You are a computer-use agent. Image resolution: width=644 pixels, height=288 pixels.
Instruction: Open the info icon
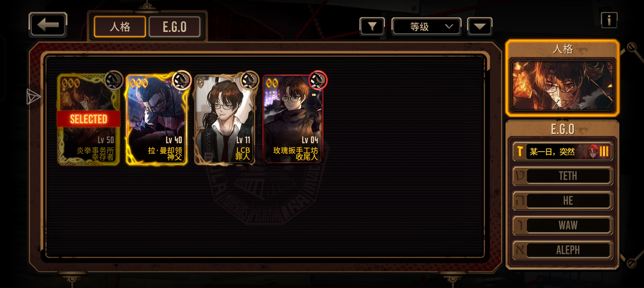click(609, 20)
